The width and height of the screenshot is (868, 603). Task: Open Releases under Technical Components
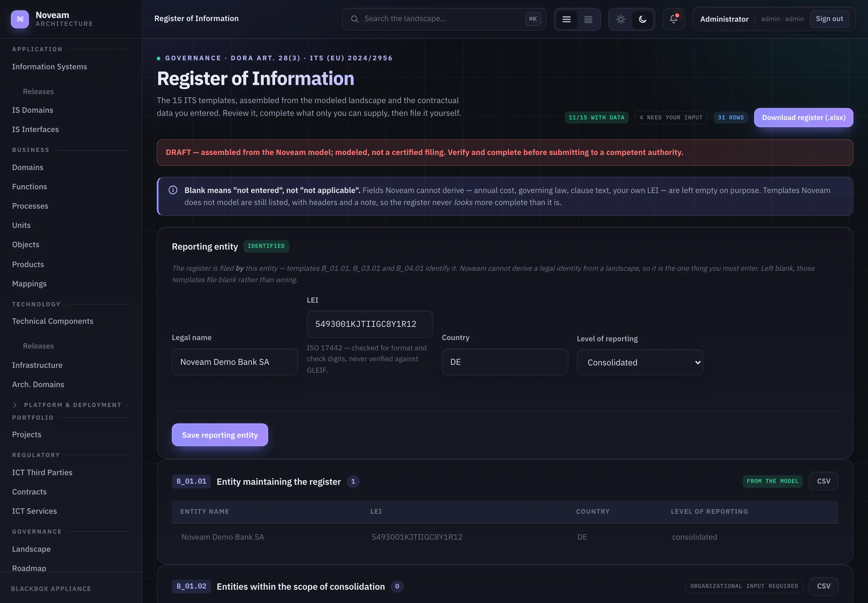[39, 346]
